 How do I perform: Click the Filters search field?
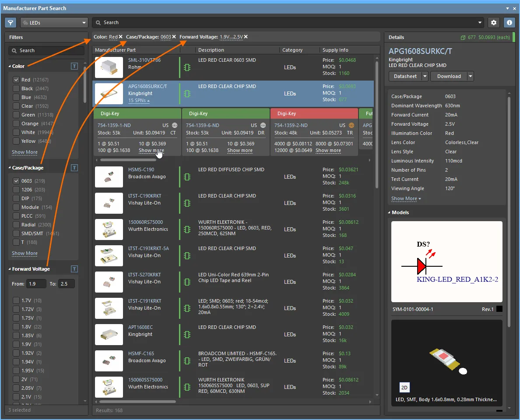pyautogui.click(x=46, y=50)
